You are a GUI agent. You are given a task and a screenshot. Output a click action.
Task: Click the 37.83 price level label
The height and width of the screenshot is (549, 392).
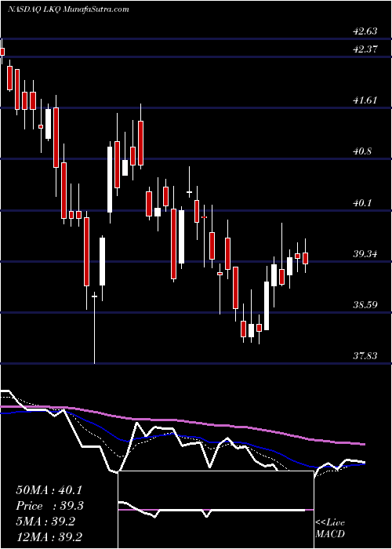tap(365, 356)
